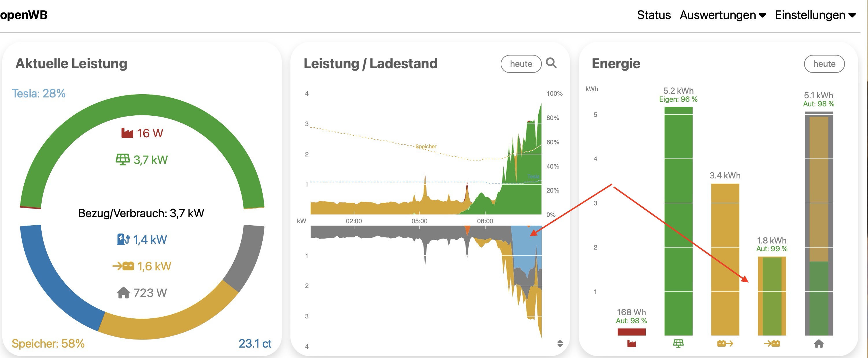Open the Einstellungen dropdown menu
Viewport: 868px width, 358px height.
pos(815,15)
